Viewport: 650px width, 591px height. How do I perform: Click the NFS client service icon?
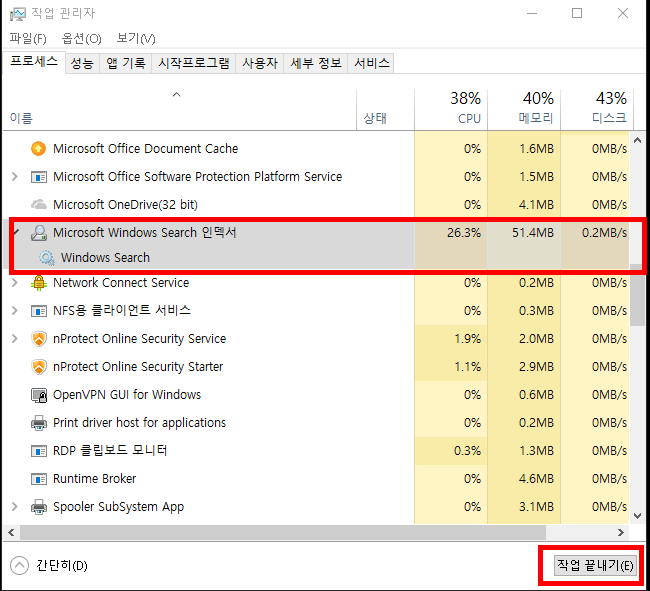(x=39, y=311)
